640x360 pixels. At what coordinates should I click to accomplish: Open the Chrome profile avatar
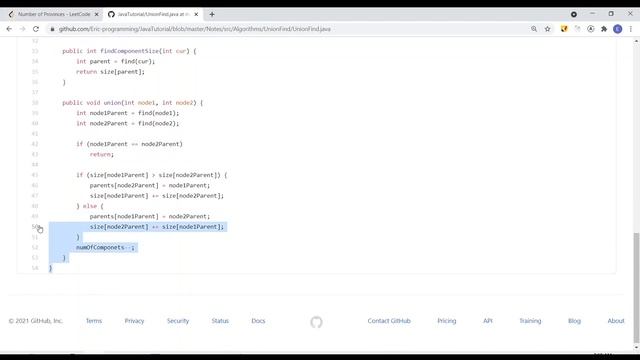pos(618,29)
